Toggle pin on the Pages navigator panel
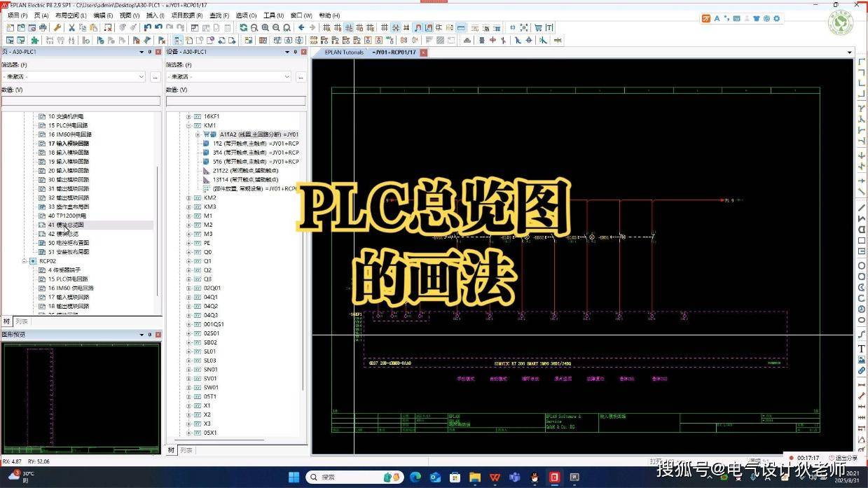Viewport: 868px width, 488px height. pos(150,52)
